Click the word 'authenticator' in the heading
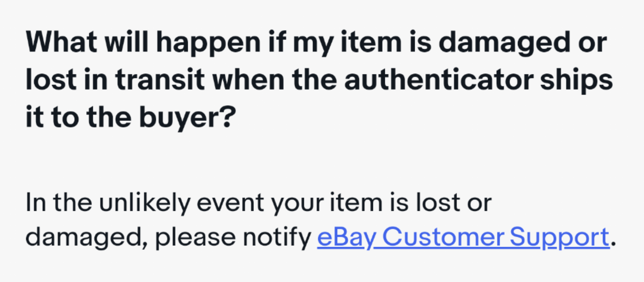 439,80
